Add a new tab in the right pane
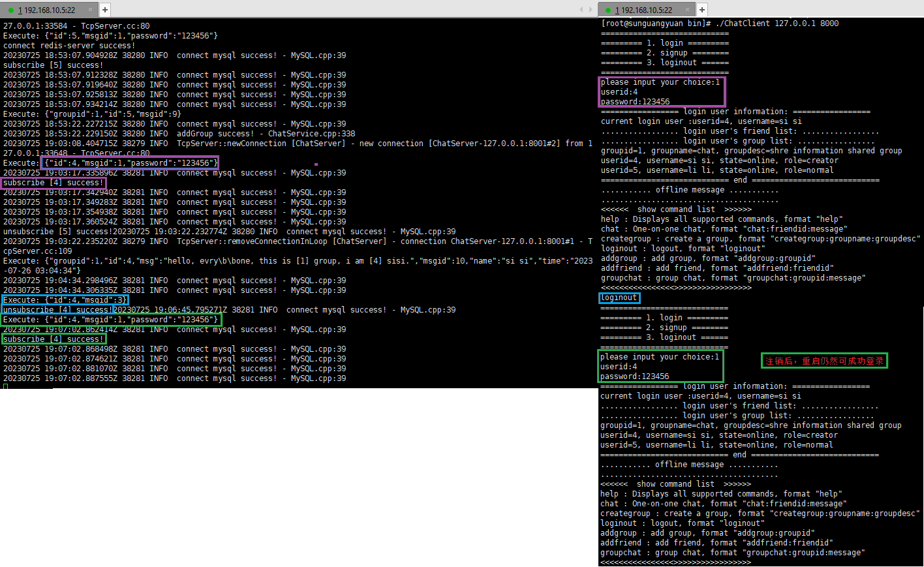Screen dimensions: 924x567 click(702, 10)
